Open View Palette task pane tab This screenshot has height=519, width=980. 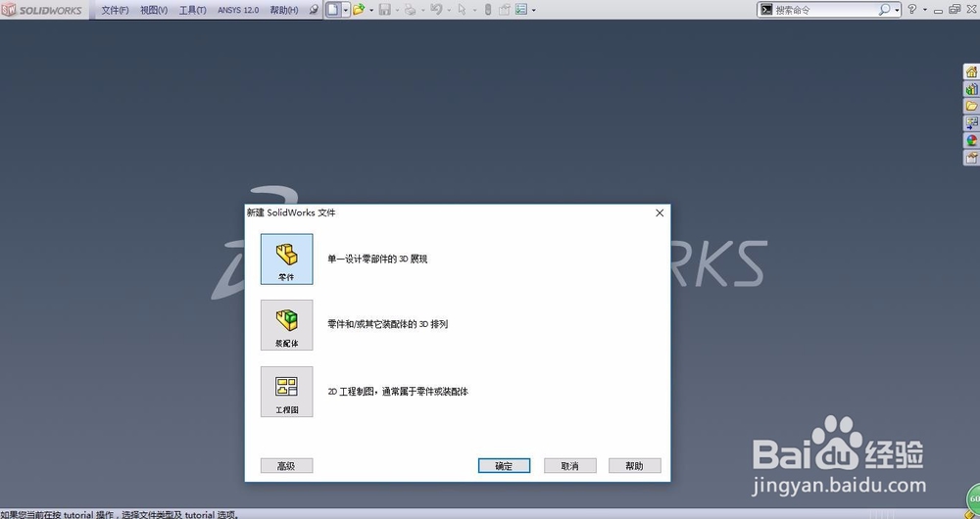[971, 123]
